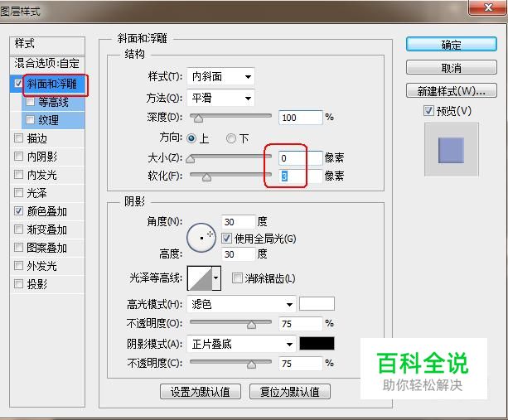The height and width of the screenshot is (420, 508).
Task: Click the 深度 value field showing 100
Action: tap(301, 118)
